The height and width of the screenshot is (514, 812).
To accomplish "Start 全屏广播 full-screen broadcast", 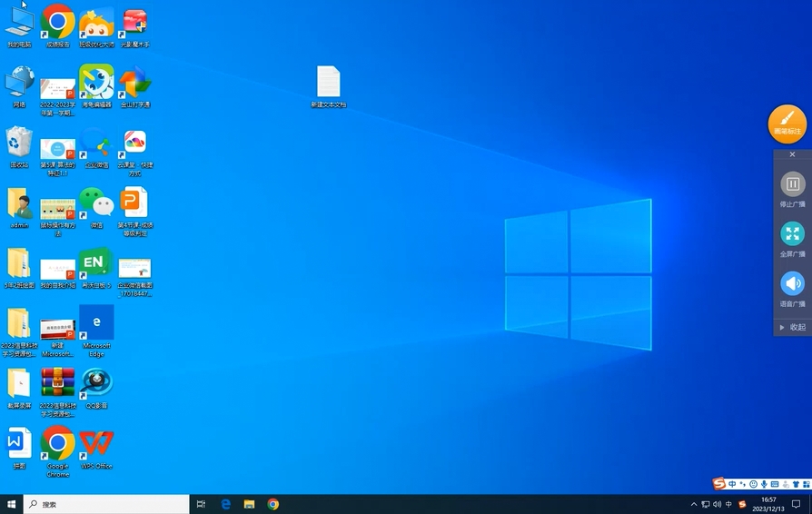I will pos(792,239).
